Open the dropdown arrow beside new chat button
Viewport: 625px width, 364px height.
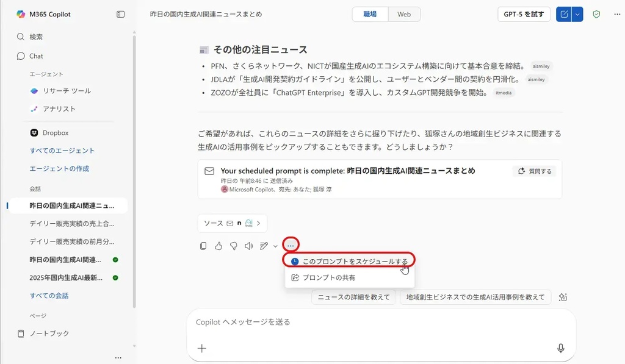579,14
